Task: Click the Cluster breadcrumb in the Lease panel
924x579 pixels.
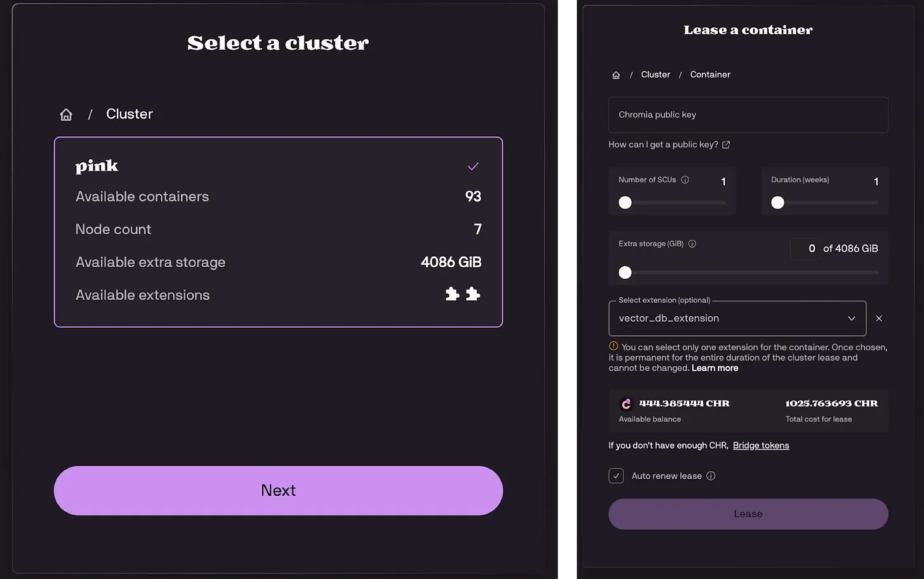Action: [656, 74]
